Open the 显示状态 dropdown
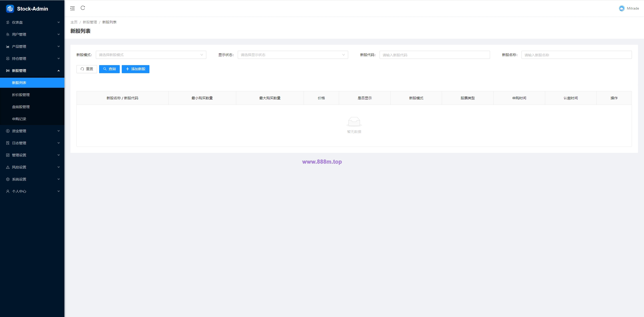 293,55
